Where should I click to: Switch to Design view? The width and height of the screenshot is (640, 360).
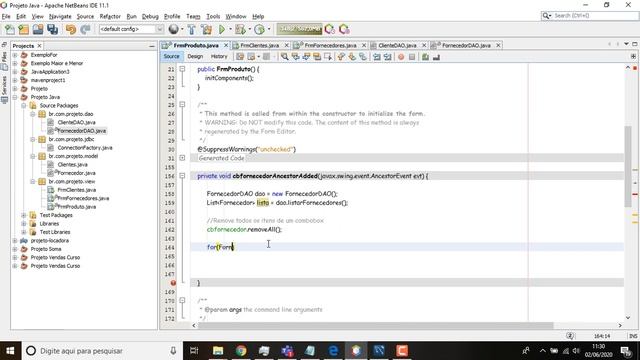(x=195, y=56)
